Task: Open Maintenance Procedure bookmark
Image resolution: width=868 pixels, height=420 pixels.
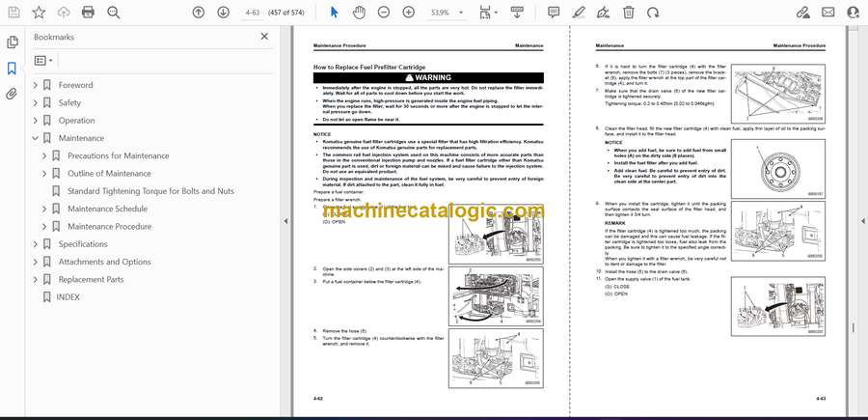Action: pos(109,226)
